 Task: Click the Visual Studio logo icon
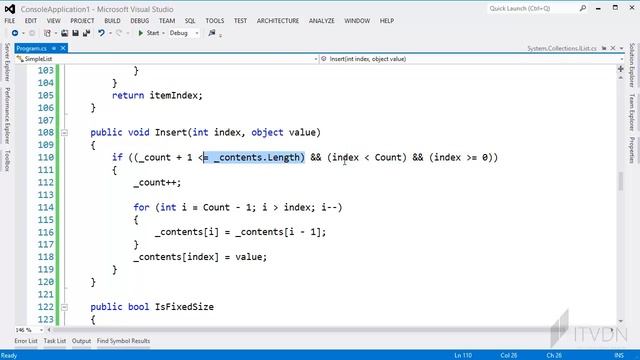10,9
